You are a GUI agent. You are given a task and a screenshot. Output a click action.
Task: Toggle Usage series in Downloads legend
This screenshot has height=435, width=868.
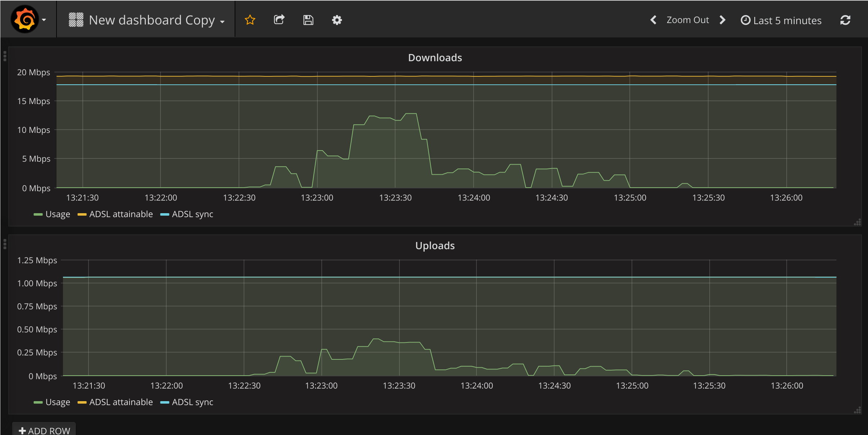coord(58,214)
